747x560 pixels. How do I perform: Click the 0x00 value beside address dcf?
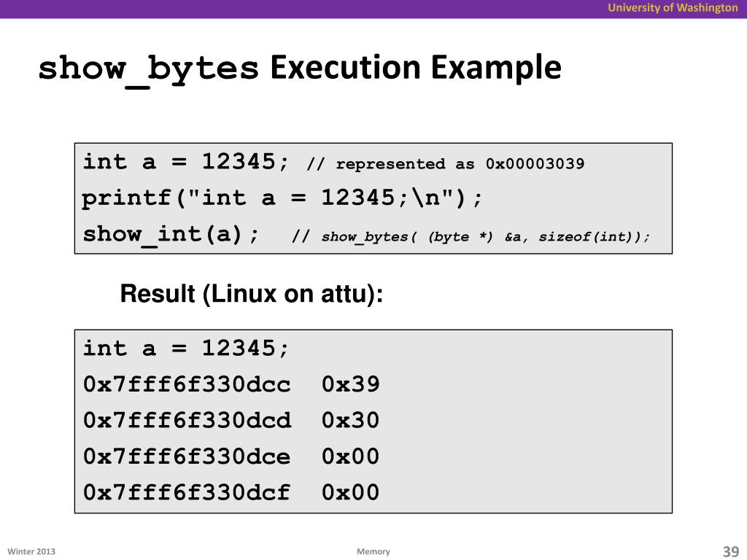pyautogui.click(x=351, y=492)
